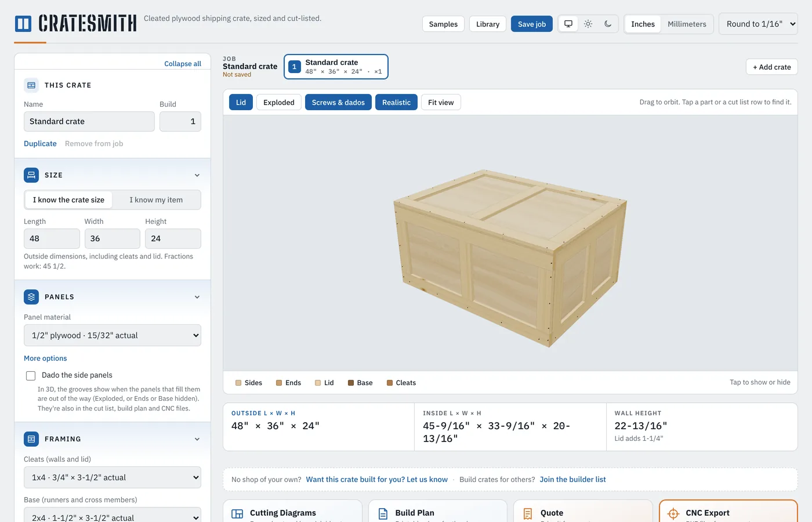
Task: Open the Panel material dropdown
Action: pyautogui.click(x=113, y=335)
